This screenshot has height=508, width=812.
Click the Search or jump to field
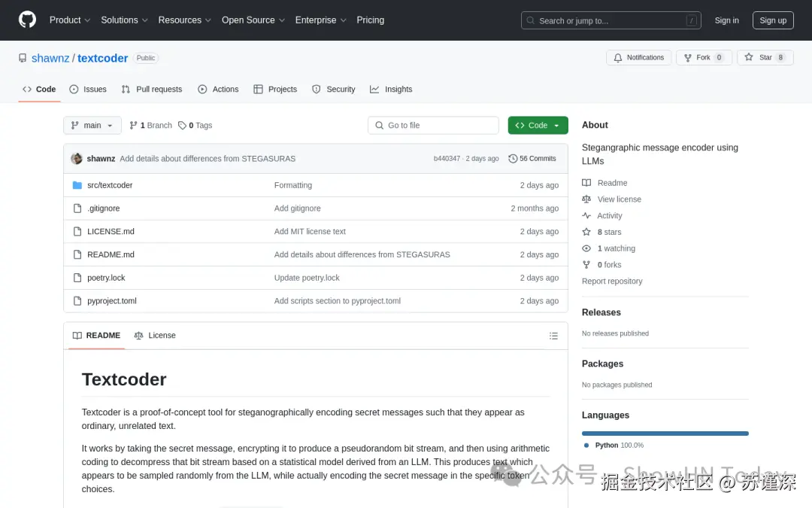[x=611, y=21]
